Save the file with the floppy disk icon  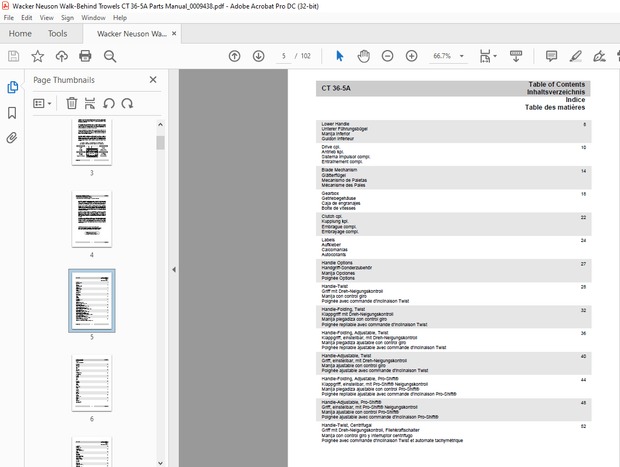[x=13, y=56]
